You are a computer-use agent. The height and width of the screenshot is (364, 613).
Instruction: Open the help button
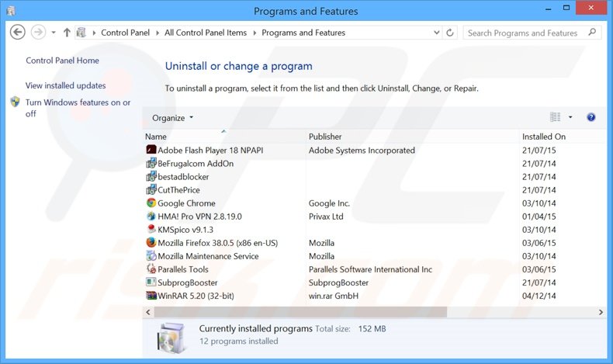[591, 117]
